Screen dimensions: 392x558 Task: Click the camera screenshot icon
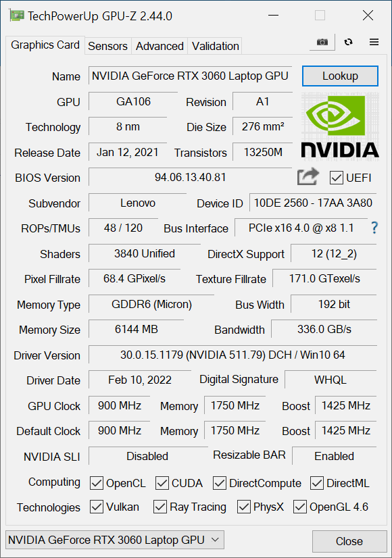[322, 42]
